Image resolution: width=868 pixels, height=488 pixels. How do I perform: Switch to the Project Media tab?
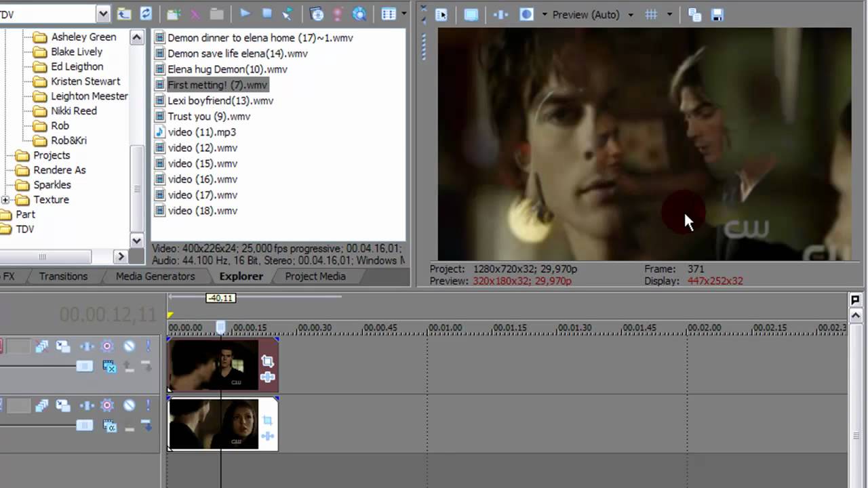[315, 276]
